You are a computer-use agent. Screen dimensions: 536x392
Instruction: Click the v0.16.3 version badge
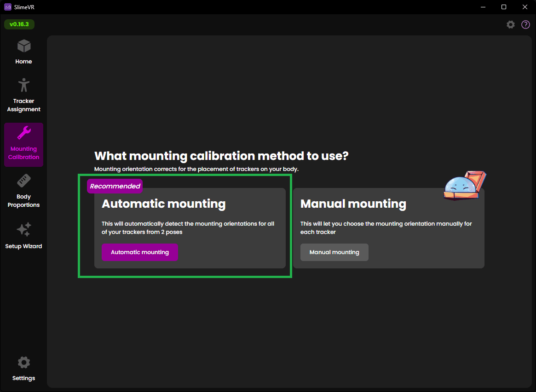[x=19, y=24]
